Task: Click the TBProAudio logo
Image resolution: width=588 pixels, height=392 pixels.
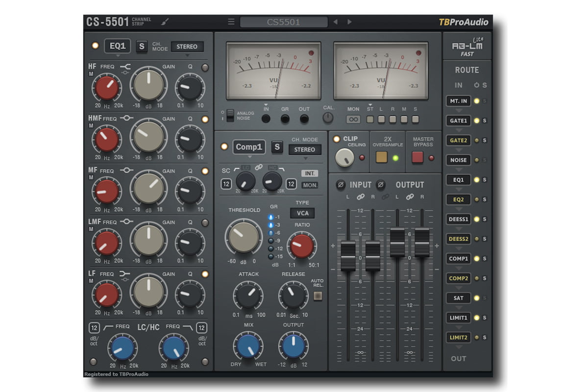Action: (464, 22)
